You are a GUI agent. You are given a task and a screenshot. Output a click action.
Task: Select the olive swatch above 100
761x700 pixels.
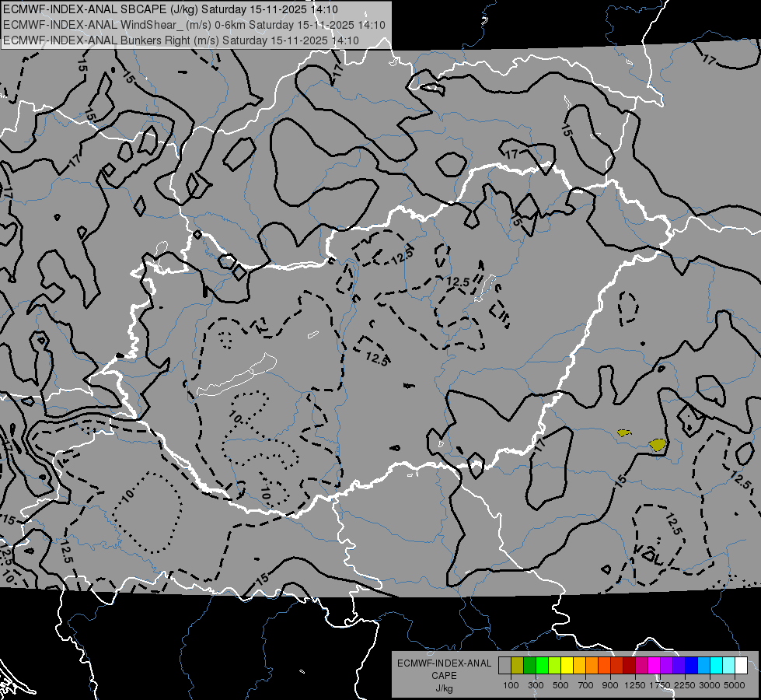pyautogui.click(x=517, y=666)
